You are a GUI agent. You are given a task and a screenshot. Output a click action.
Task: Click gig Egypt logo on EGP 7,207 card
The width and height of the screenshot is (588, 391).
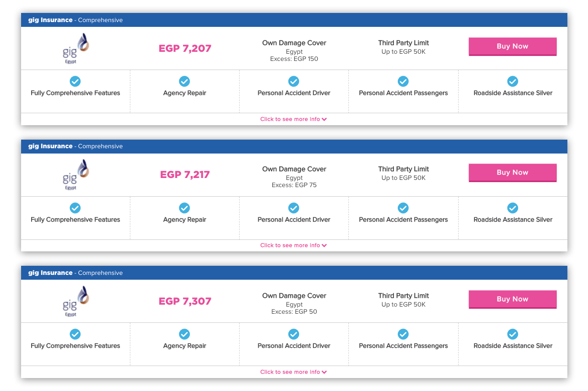76,48
